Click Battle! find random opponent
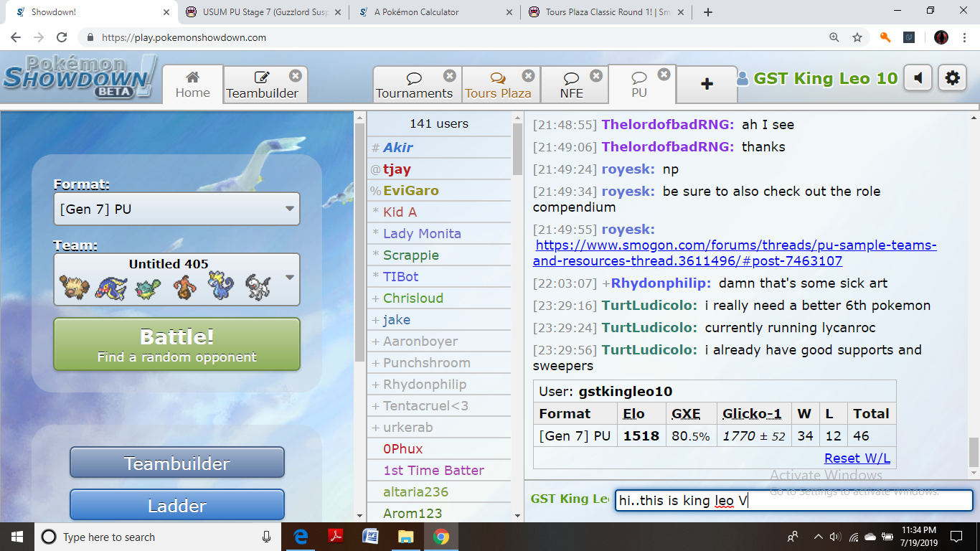 click(x=176, y=344)
